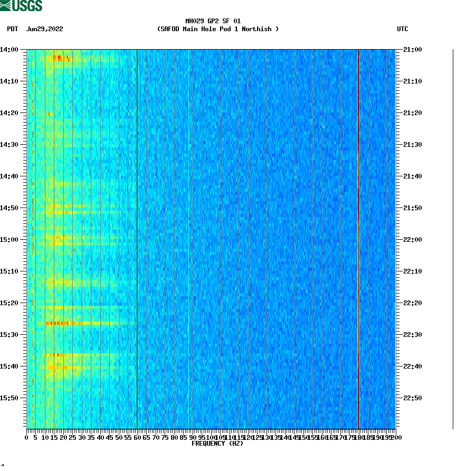
Task: Click the USGS logo
Action: (x=21, y=5)
